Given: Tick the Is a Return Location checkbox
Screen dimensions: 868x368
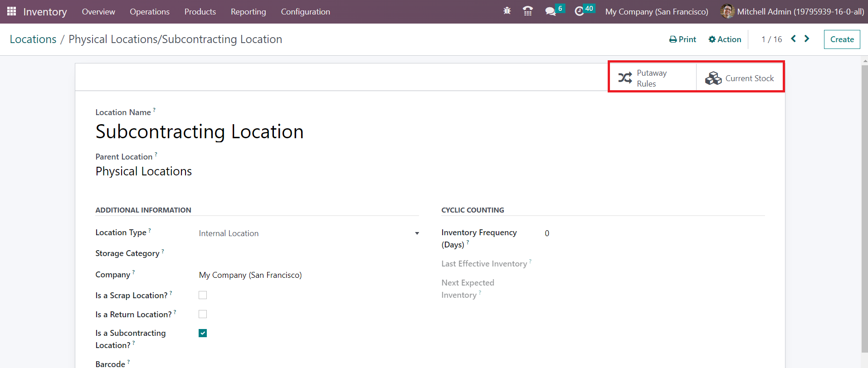Looking at the screenshot, I should tap(203, 314).
